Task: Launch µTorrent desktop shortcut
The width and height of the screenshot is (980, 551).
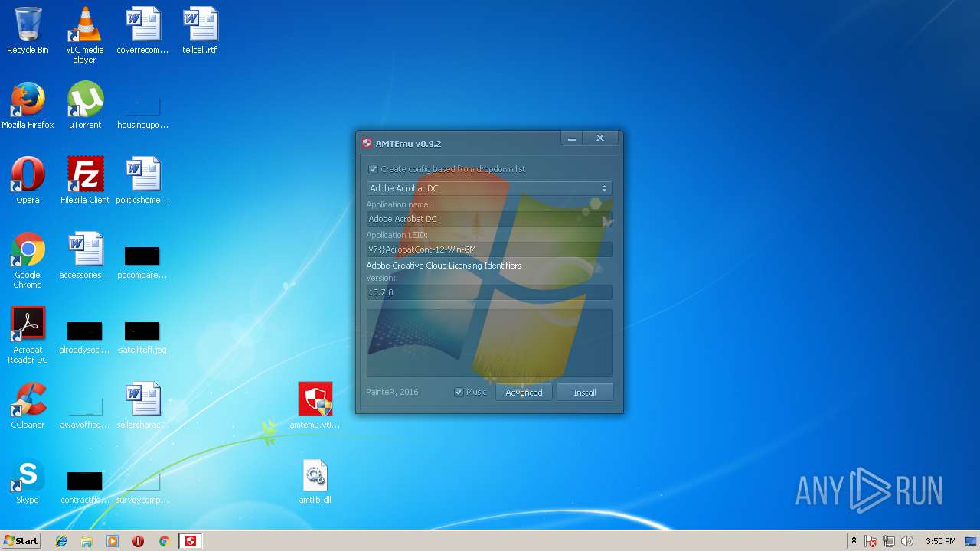Action: pyautogui.click(x=84, y=106)
